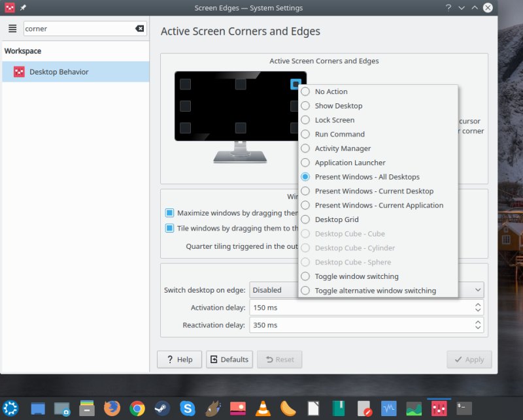The image size is (523, 420).
Task: Open Skype from the taskbar
Action: pyautogui.click(x=188, y=408)
